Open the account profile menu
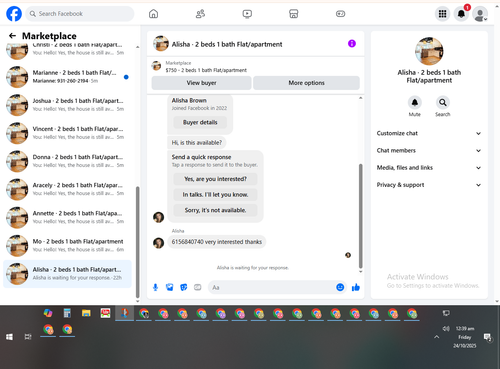Viewport: 500px width, 369px height. pos(480,14)
